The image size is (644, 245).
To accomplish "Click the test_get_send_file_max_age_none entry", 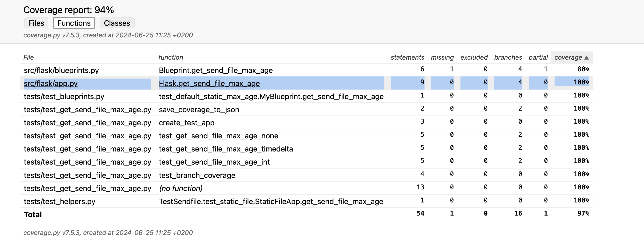I will click(218, 136).
